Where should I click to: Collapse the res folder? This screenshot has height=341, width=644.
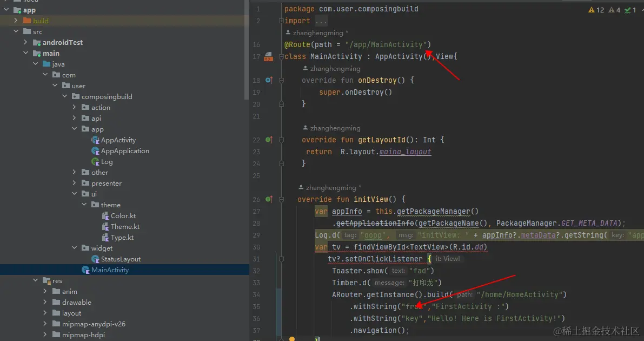click(35, 280)
